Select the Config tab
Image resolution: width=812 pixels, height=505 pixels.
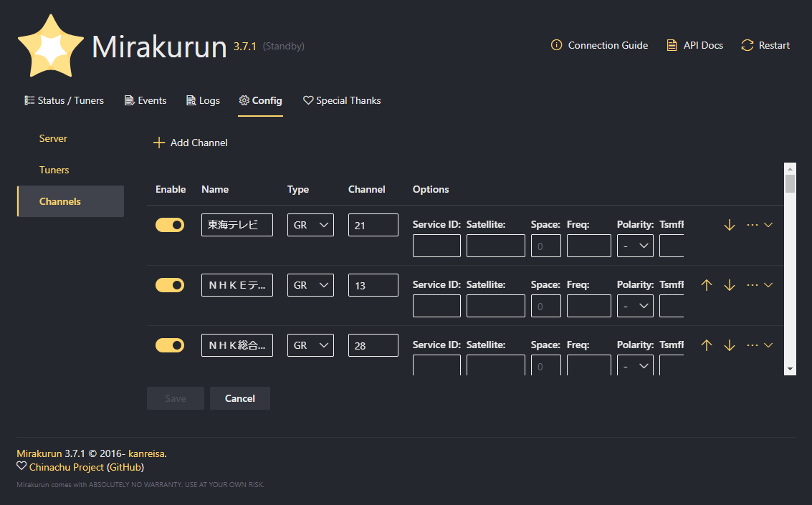click(260, 100)
